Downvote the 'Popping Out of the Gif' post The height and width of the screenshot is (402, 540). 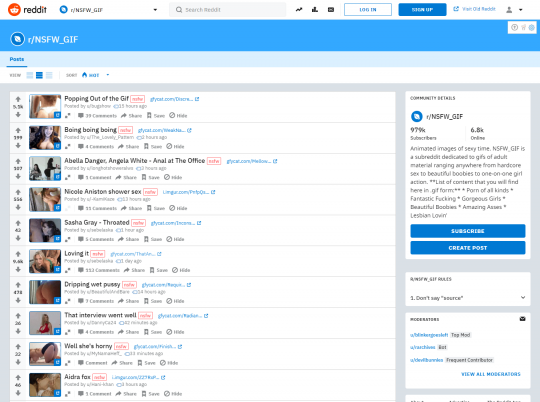[x=18, y=114]
